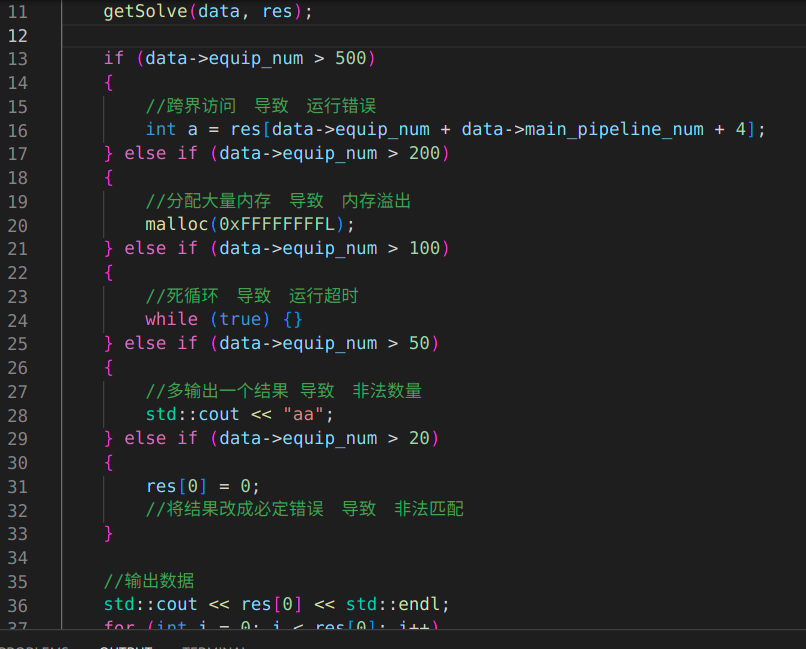The height and width of the screenshot is (649, 806).
Task: Click the comment containing 跨界访问
Action: 260,106
